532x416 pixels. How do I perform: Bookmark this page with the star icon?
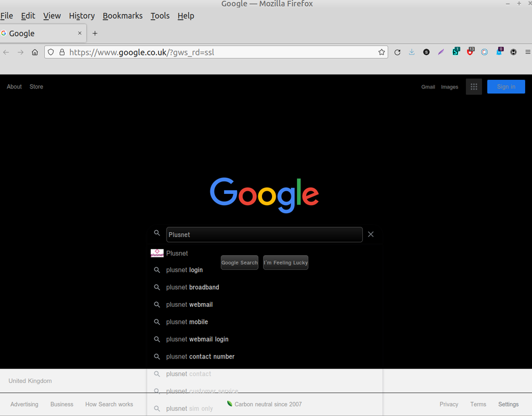click(x=381, y=52)
